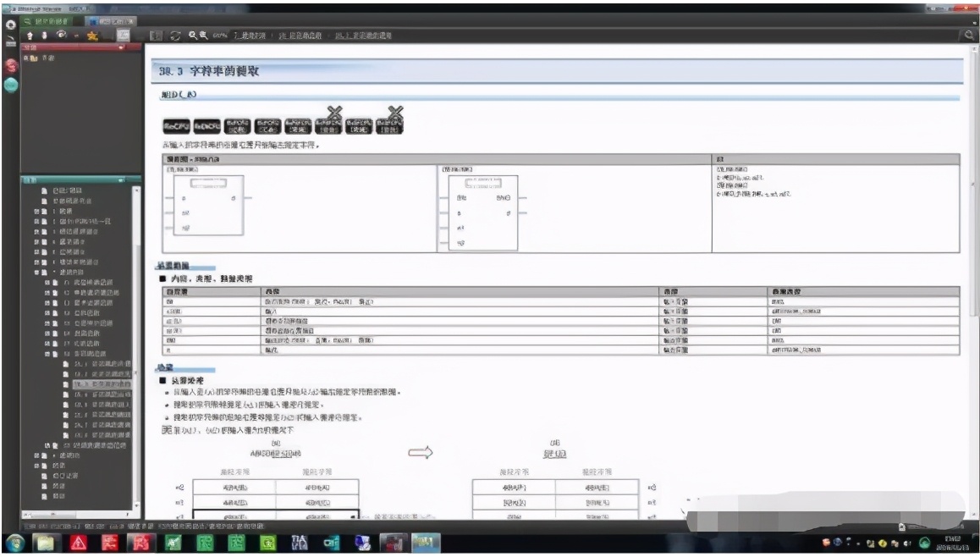Image resolution: width=980 pixels, height=557 pixels.
Task: Open the first breadcrumb link in the toolbar
Action: 249,36
